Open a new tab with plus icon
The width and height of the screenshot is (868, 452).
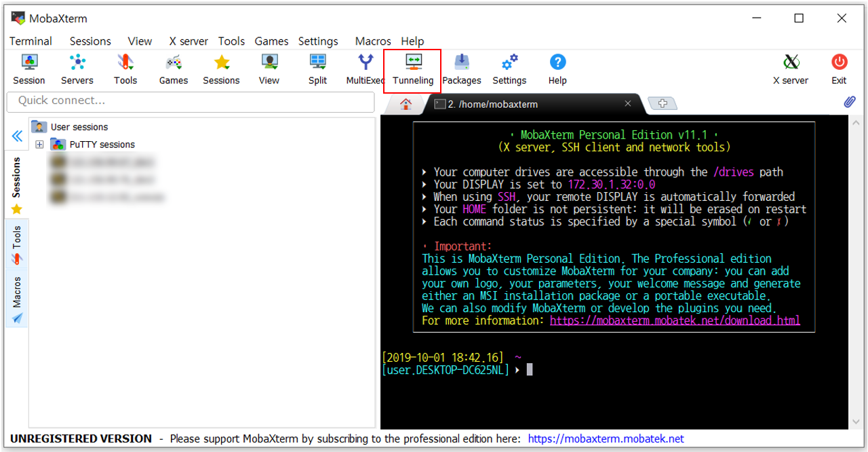[x=663, y=104]
